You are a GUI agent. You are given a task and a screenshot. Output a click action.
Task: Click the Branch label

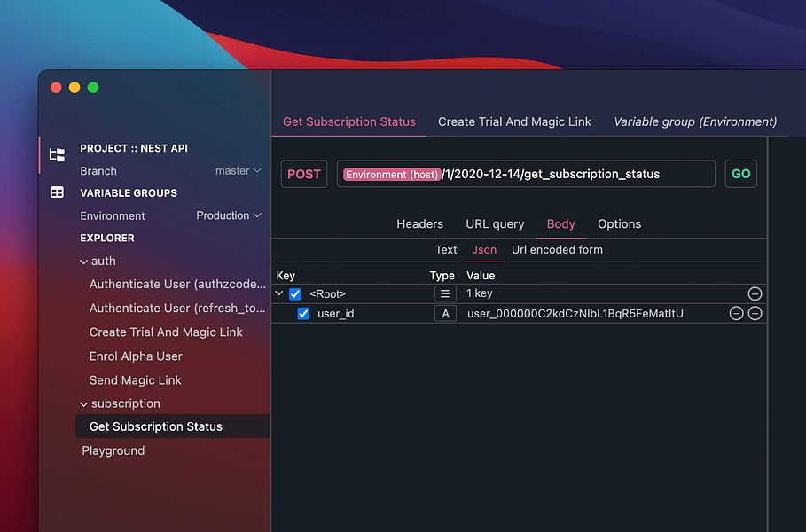click(98, 170)
